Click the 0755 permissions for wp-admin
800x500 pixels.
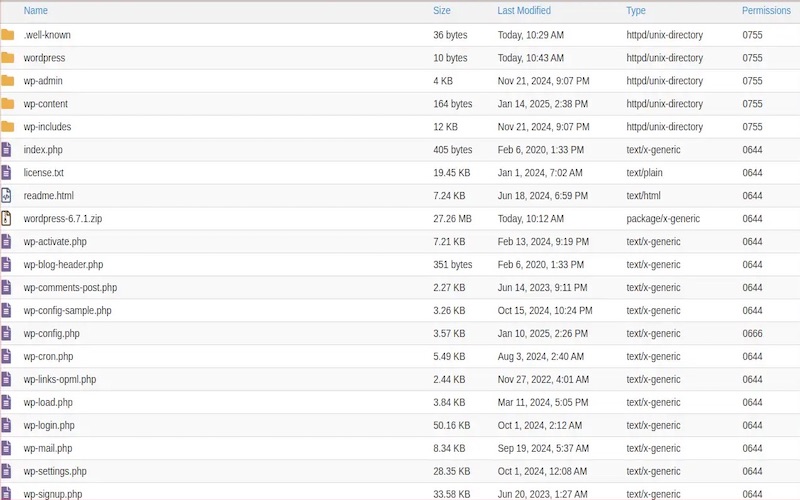(752, 81)
